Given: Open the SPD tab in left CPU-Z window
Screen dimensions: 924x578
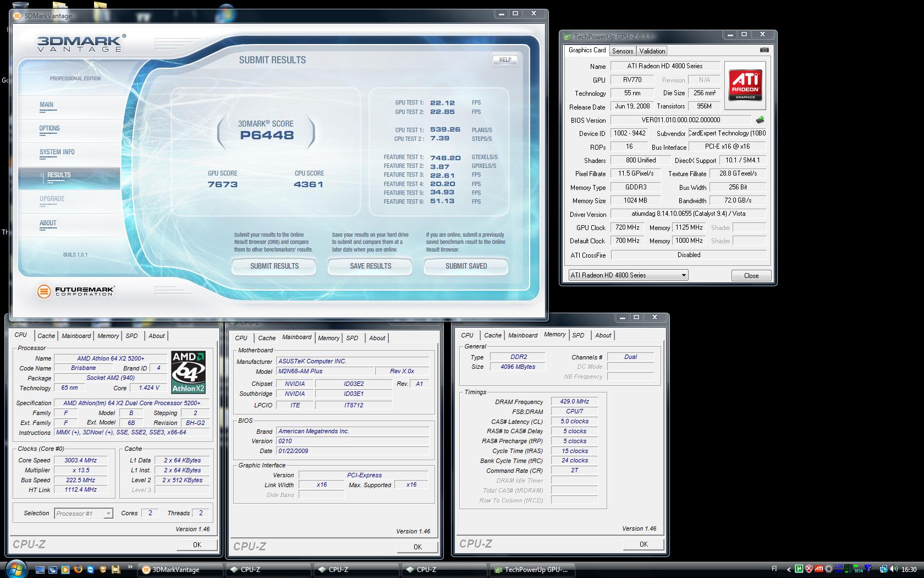Looking at the screenshot, I should click(131, 336).
